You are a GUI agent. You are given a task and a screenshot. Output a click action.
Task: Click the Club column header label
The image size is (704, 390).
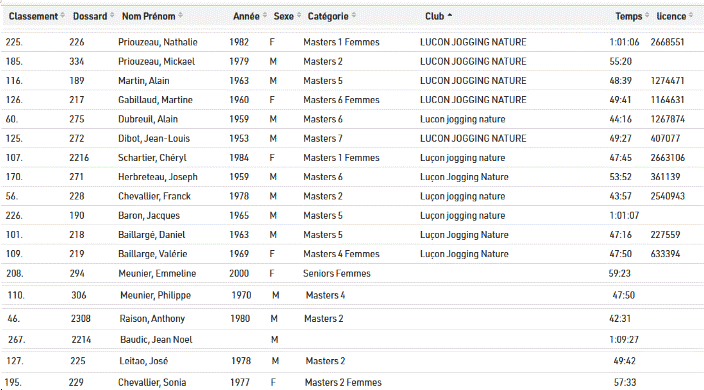434,16
